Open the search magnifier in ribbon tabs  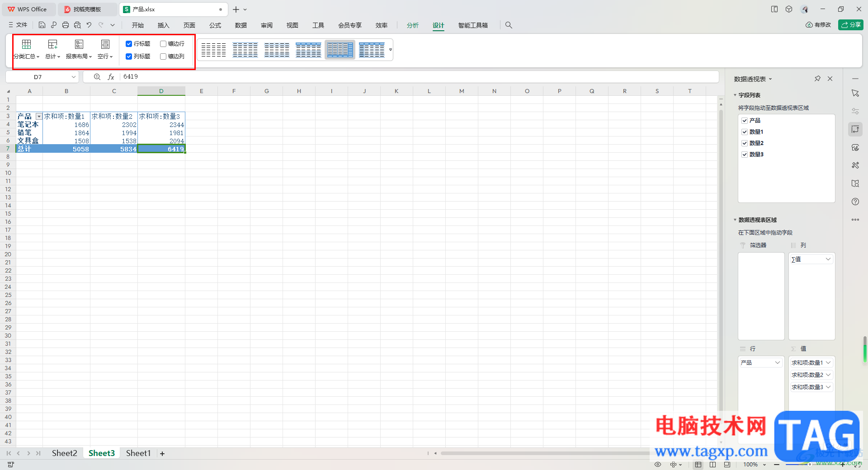pos(509,25)
